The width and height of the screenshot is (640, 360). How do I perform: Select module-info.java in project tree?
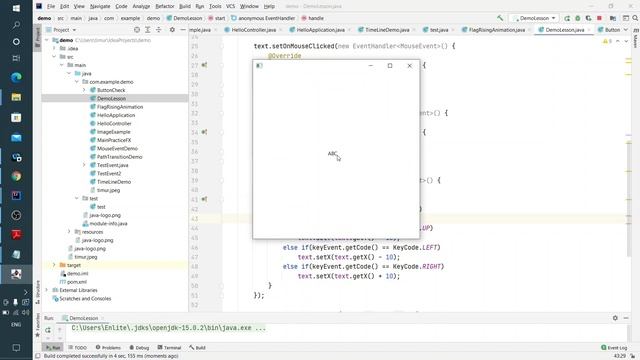click(x=109, y=223)
